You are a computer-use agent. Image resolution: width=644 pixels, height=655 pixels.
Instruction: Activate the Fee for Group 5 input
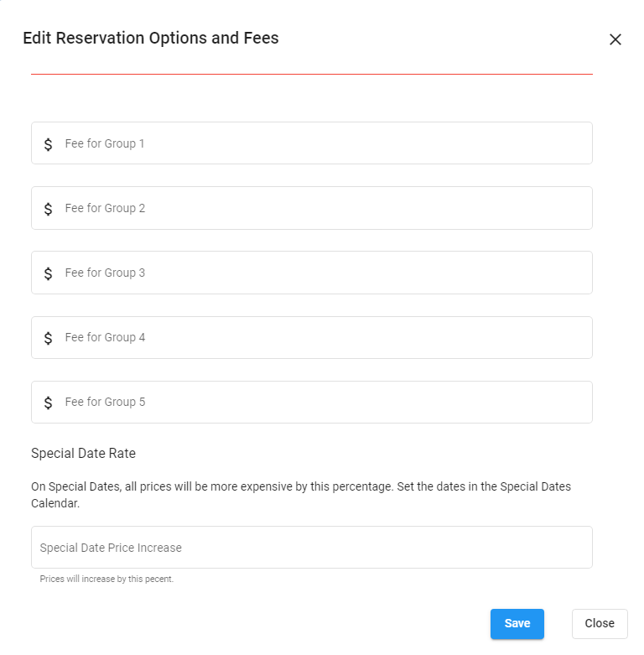tap(323, 402)
